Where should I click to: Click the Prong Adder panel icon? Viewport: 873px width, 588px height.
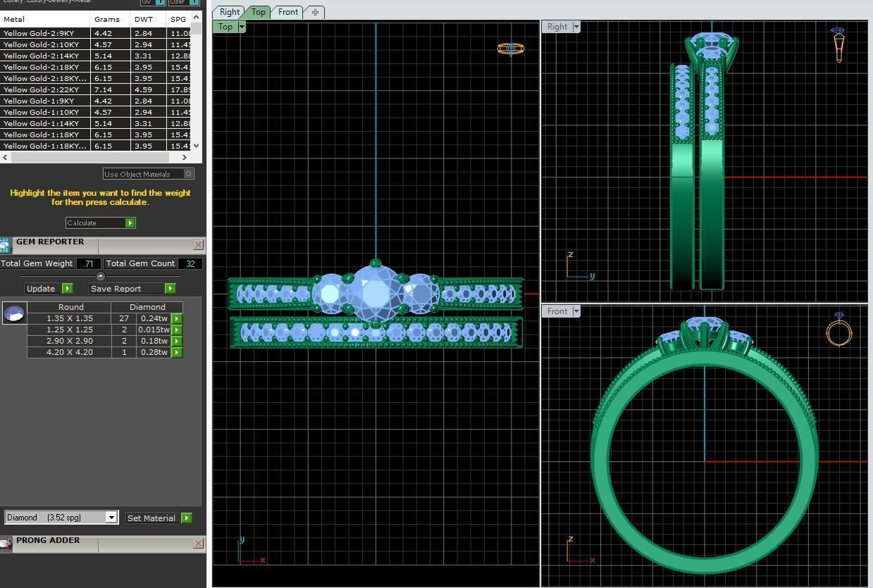click(6, 544)
